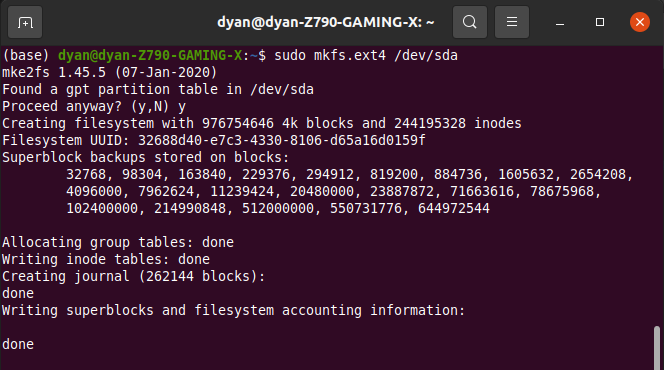Open a new terminal tab
Image resolution: width=664 pixels, height=370 pixels.
coord(25,22)
